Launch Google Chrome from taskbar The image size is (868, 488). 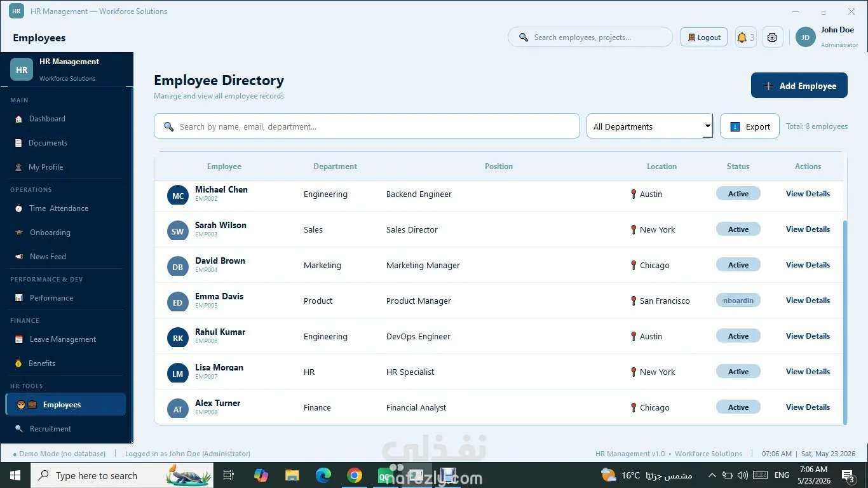tap(355, 475)
